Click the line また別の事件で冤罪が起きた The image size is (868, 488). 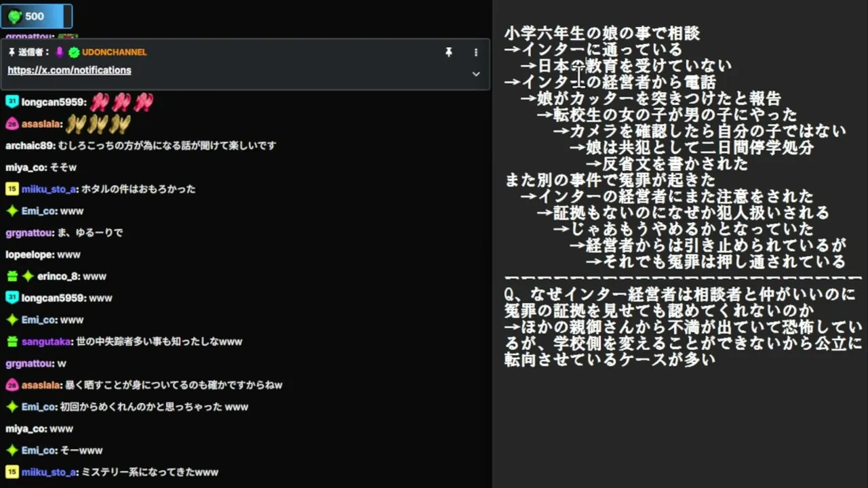coord(610,180)
